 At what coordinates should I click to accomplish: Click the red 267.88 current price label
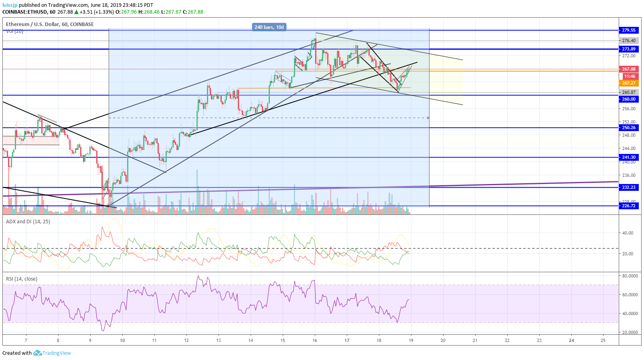click(628, 69)
